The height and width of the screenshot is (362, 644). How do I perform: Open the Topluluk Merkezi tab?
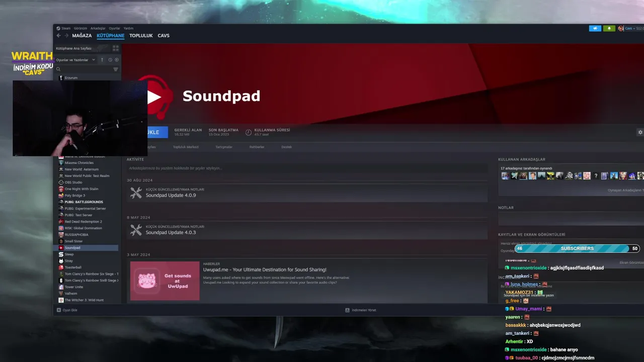tap(186, 147)
